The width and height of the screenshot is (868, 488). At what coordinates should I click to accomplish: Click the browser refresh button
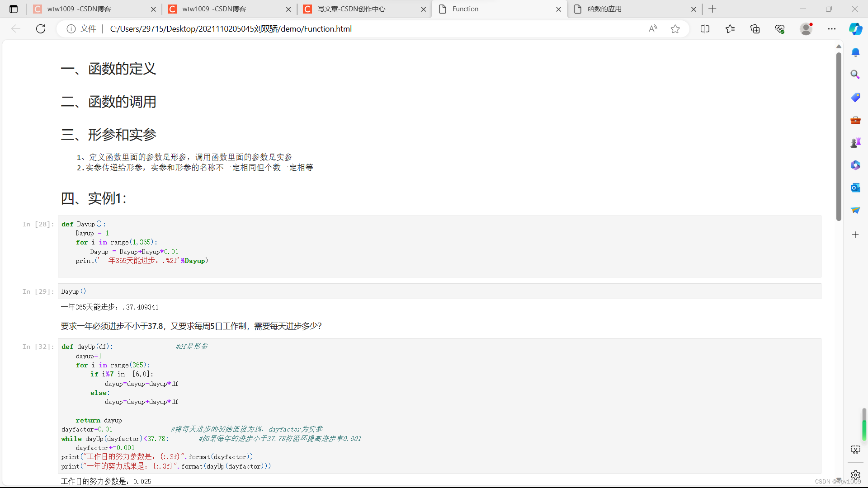click(x=41, y=29)
